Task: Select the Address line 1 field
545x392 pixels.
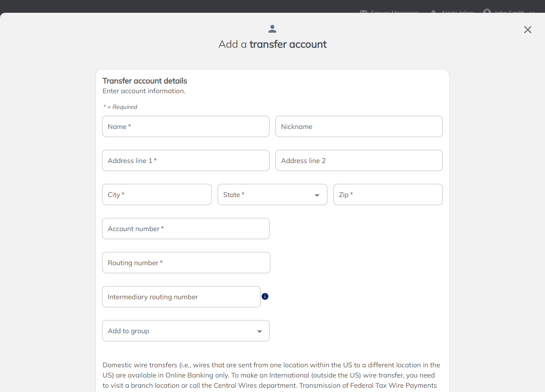Action: click(186, 160)
